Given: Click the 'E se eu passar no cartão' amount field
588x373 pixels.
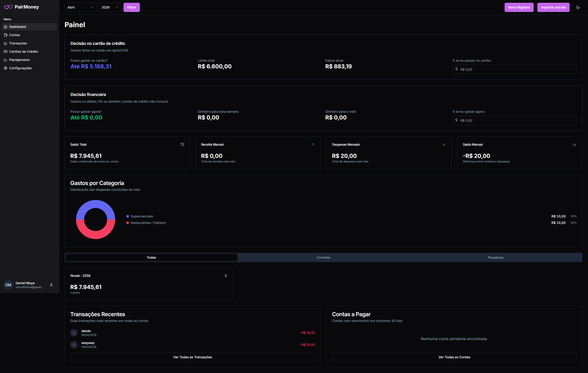Looking at the screenshot, I should click(x=514, y=69).
